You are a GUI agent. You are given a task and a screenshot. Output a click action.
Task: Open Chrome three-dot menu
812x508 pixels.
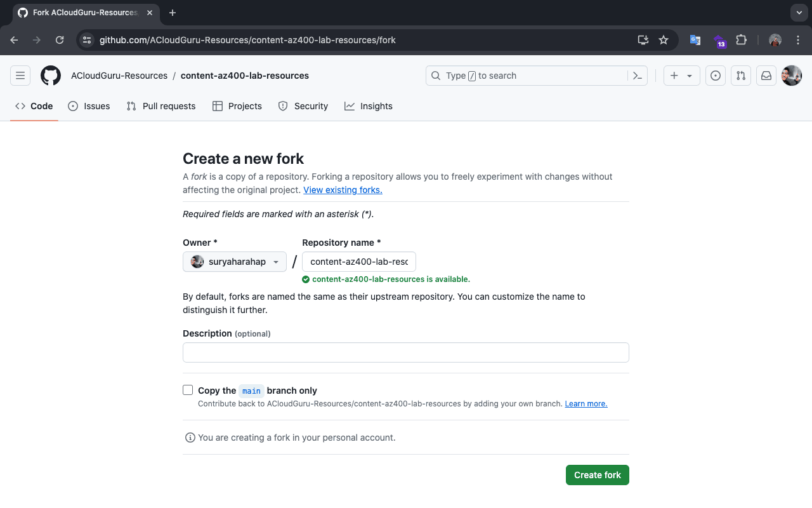(797, 40)
